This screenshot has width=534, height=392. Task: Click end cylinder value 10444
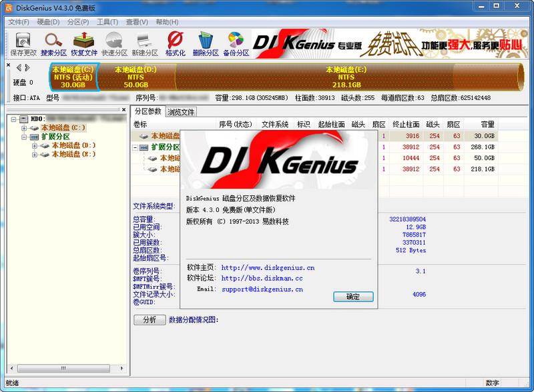(411, 158)
